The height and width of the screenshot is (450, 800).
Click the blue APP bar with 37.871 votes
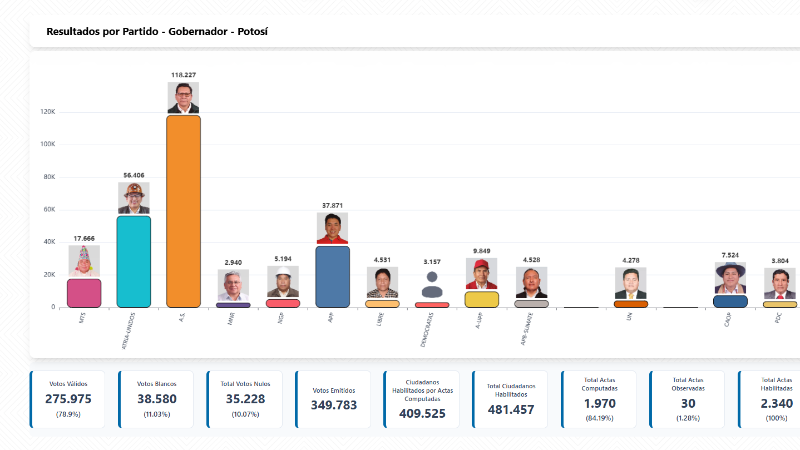coord(332,276)
